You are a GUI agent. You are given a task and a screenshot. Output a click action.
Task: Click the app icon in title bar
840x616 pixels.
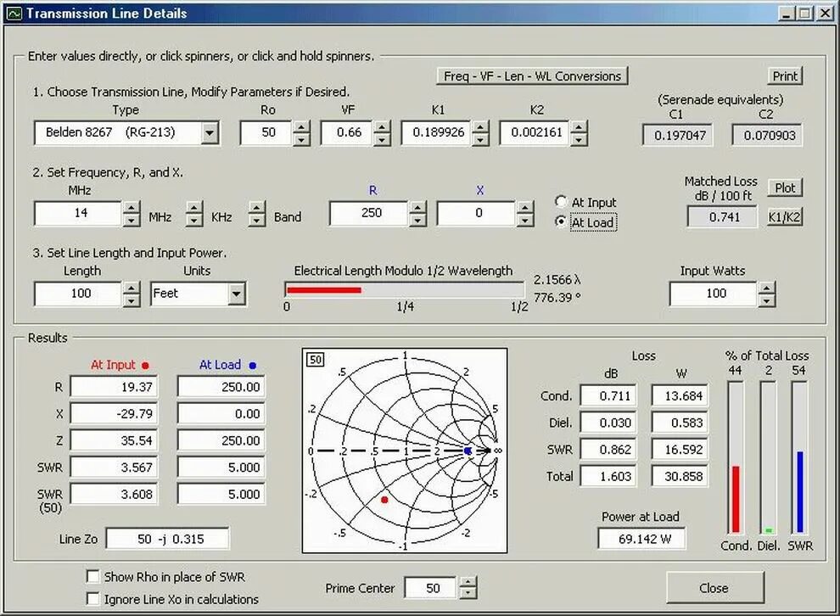14,14
